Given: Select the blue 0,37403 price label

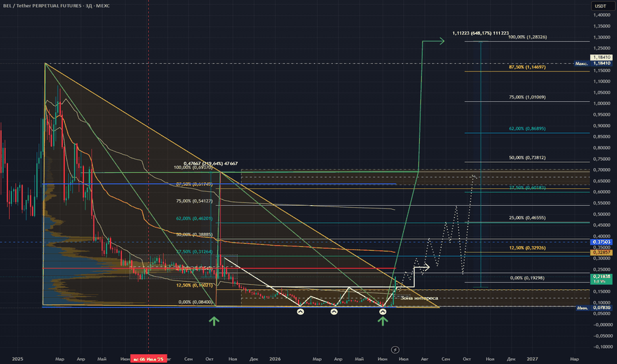Looking at the screenshot, I should click(601, 242).
